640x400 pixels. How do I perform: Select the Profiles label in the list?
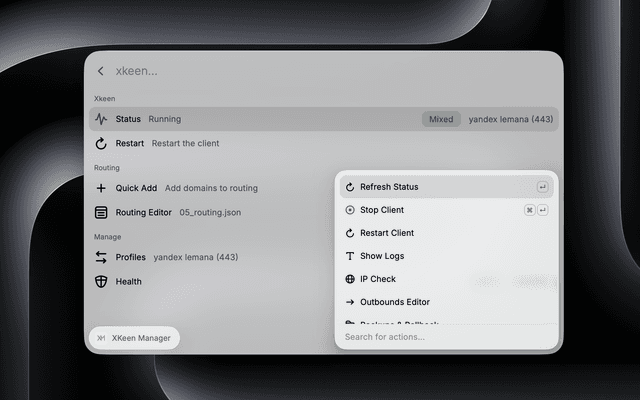point(131,257)
